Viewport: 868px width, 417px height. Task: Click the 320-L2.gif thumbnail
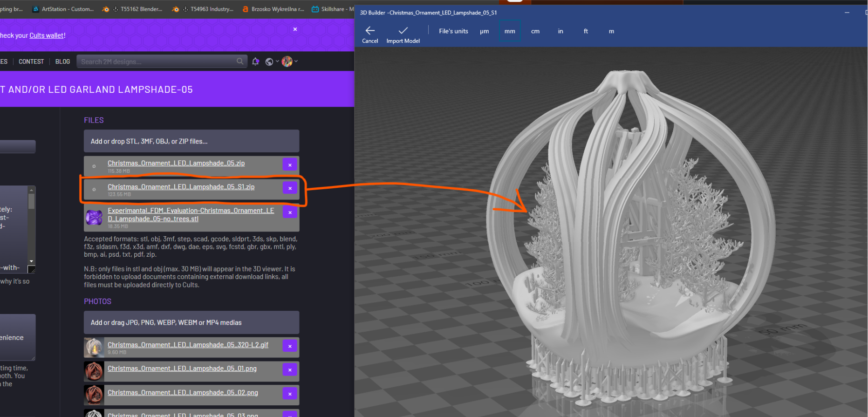[94, 348]
